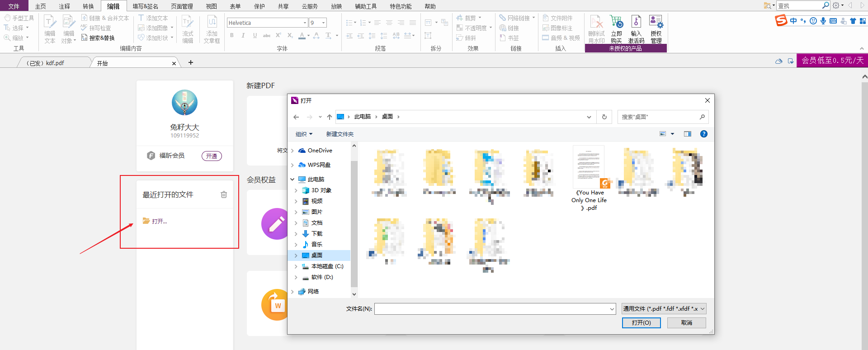Open the view mode dropdown arrow in dialog

[672, 134]
